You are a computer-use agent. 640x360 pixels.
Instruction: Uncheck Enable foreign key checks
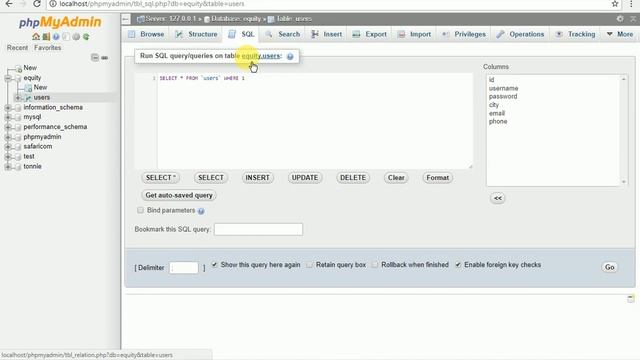[458, 264]
